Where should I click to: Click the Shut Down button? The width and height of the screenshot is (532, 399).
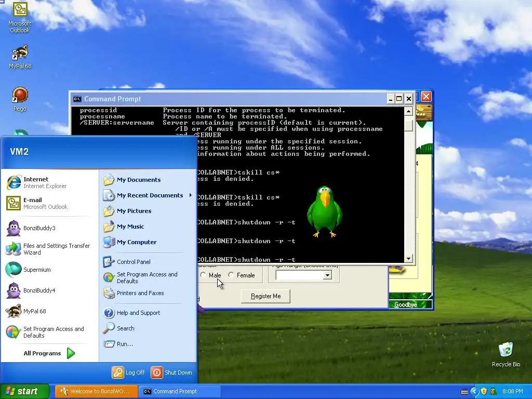point(171,373)
